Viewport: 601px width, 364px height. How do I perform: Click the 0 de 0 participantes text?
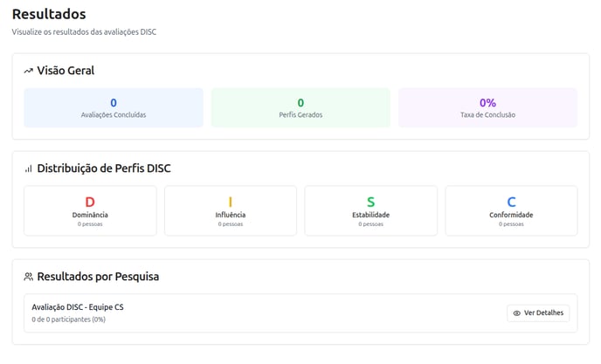click(x=69, y=319)
